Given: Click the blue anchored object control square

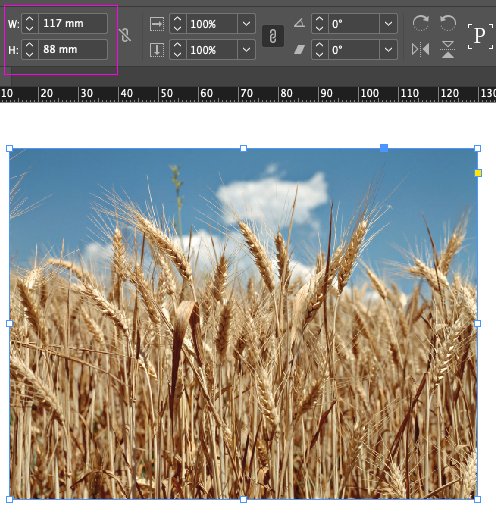Looking at the screenshot, I should click(384, 148).
